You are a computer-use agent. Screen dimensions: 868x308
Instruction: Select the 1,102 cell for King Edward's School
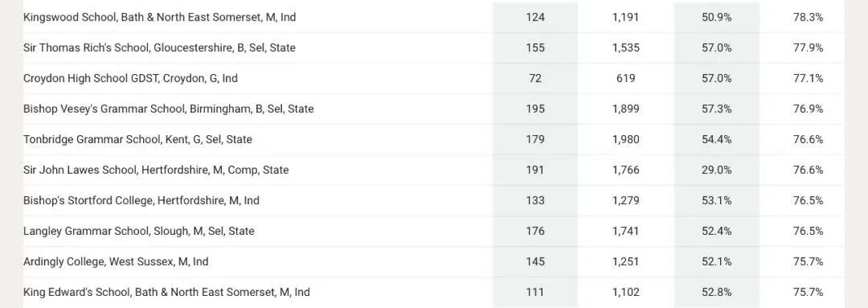[x=625, y=292]
